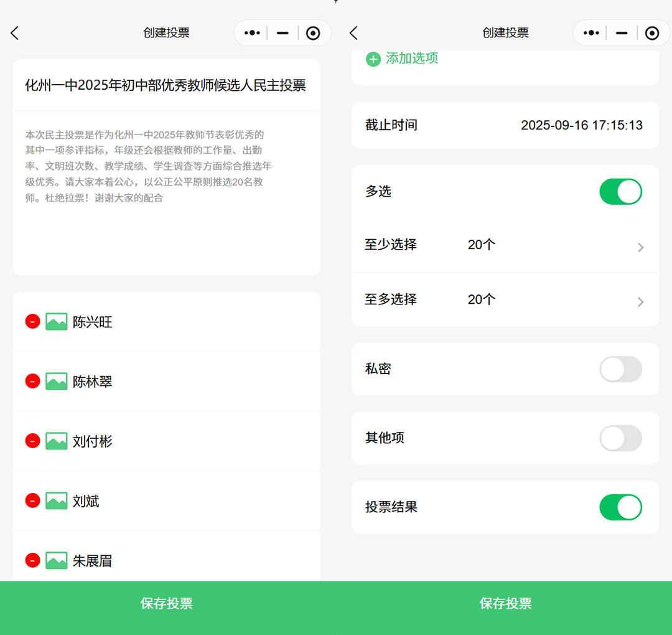Turn off the 多选 switch

tap(620, 192)
